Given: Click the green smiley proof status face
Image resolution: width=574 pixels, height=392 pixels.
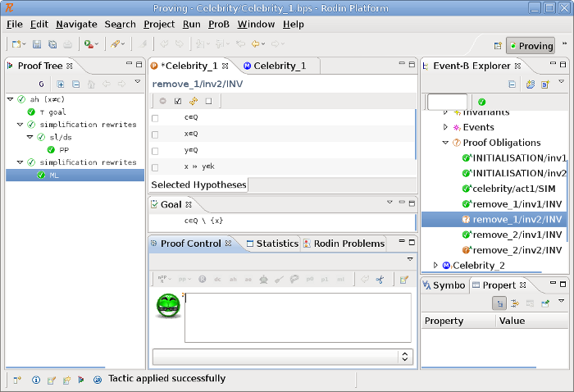Looking at the screenshot, I should pyautogui.click(x=167, y=305).
